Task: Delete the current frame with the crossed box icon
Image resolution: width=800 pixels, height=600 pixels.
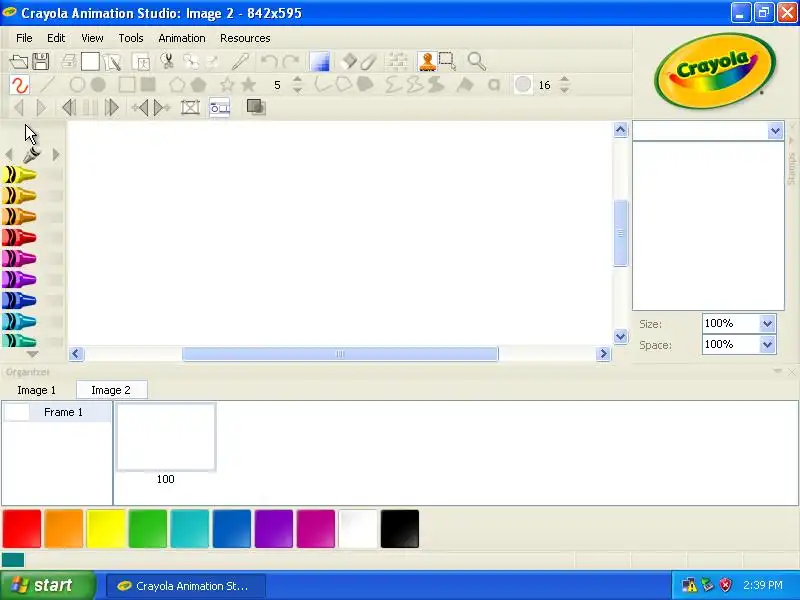Action: tap(190, 108)
